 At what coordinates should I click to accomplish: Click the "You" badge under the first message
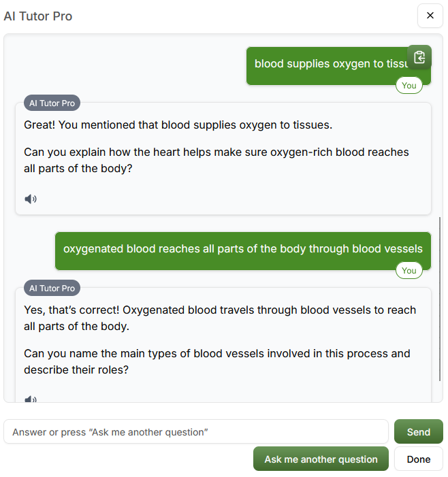409,86
